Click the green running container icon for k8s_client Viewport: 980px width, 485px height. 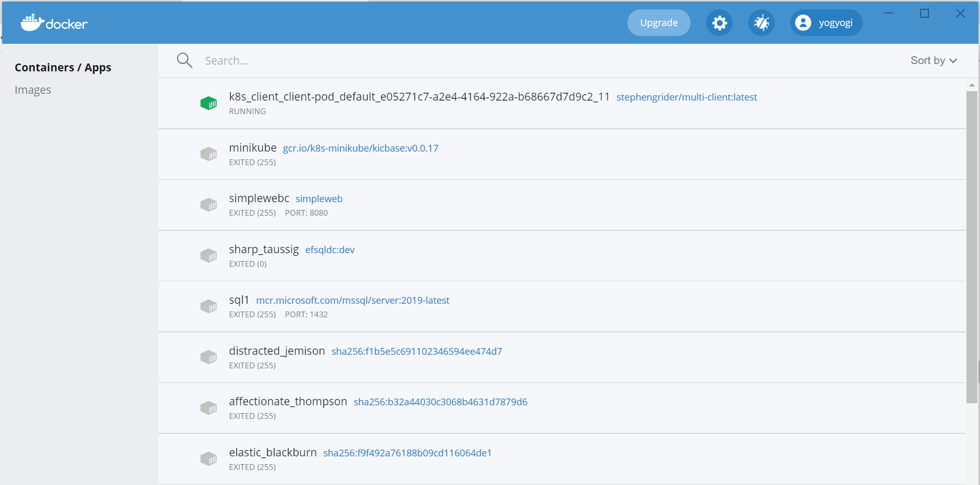point(208,103)
